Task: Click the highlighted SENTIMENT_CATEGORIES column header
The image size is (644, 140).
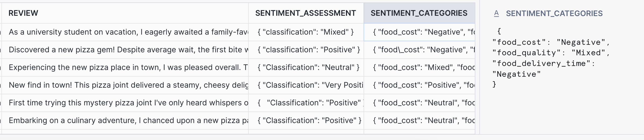Action: pos(419,13)
